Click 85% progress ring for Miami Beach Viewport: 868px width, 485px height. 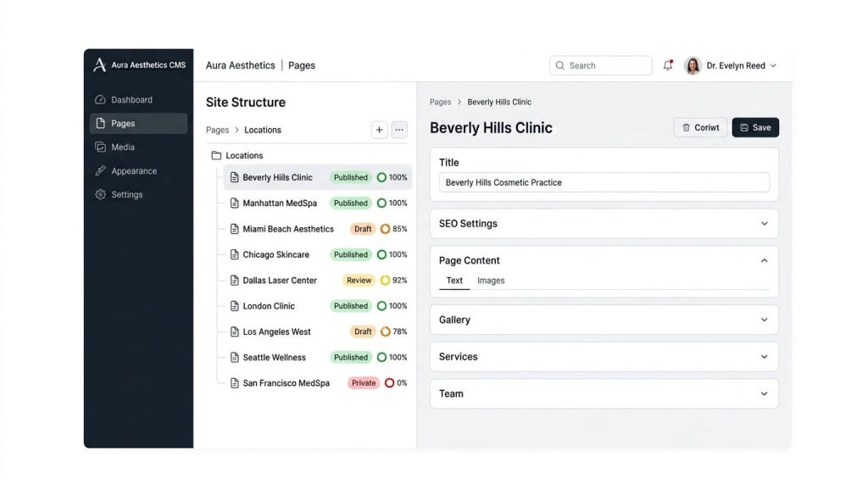tap(386, 229)
